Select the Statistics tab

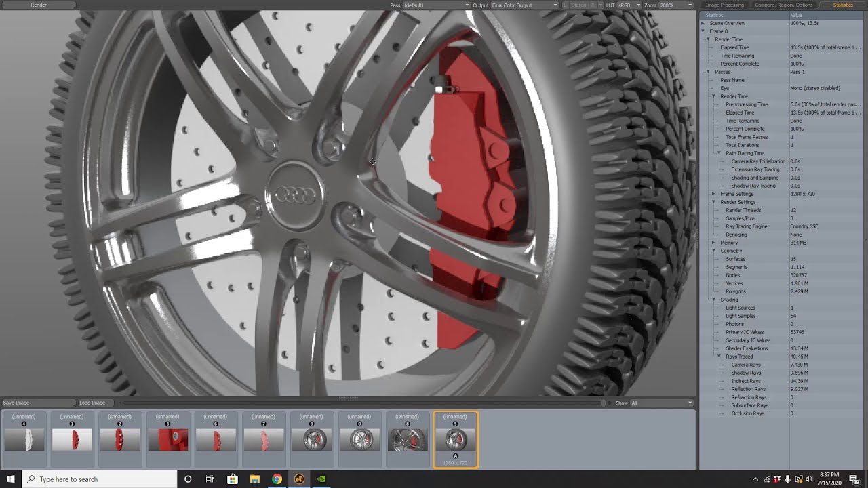(x=843, y=5)
